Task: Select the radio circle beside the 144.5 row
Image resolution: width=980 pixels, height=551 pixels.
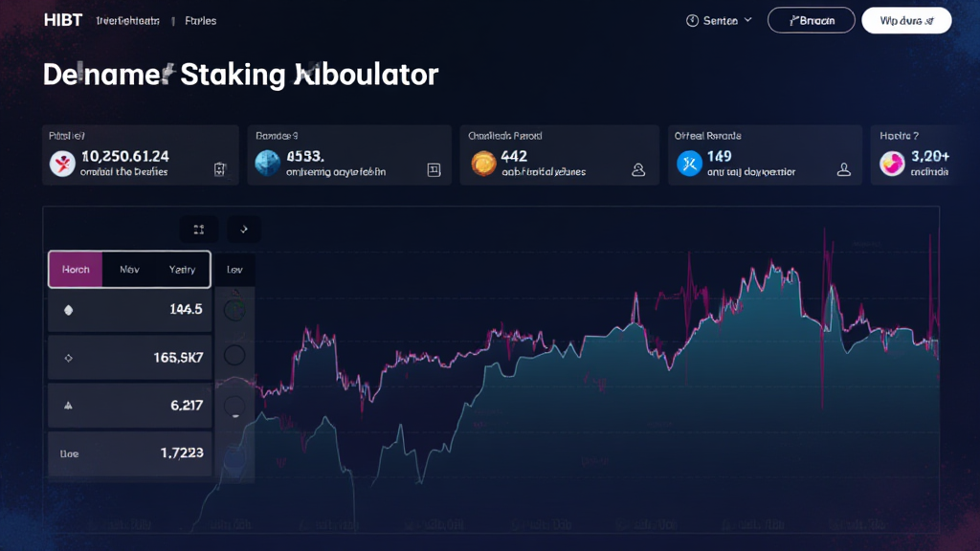Action: point(234,310)
